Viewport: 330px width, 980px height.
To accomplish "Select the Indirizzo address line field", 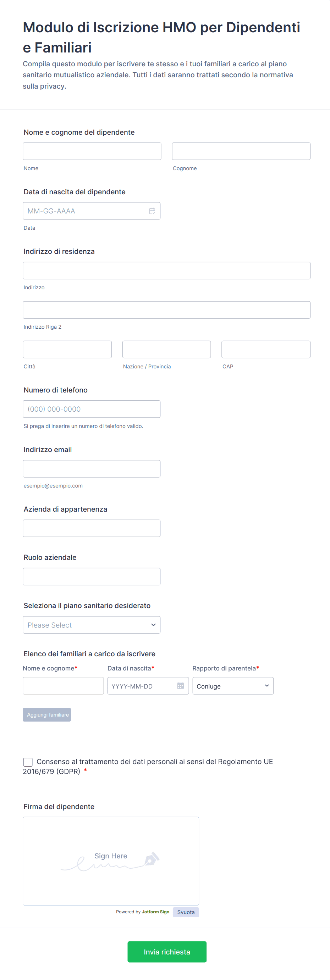I will (x=166, y=271).
